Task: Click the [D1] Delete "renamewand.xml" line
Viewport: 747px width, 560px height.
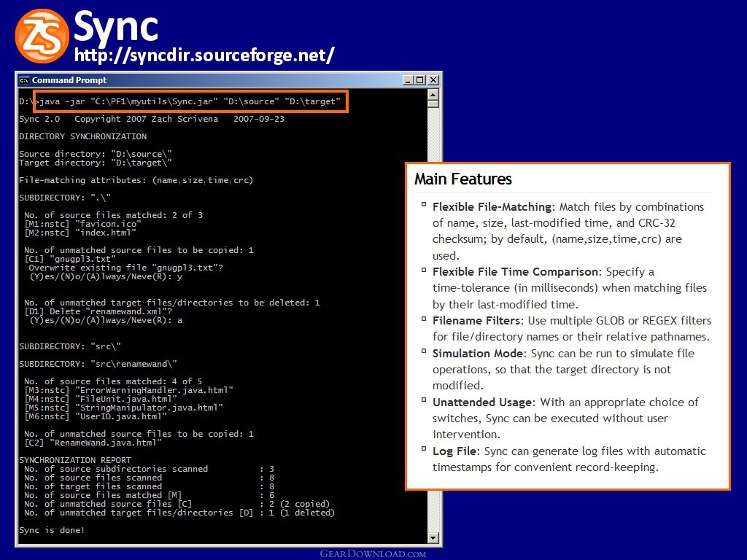Action: (98, 311)
